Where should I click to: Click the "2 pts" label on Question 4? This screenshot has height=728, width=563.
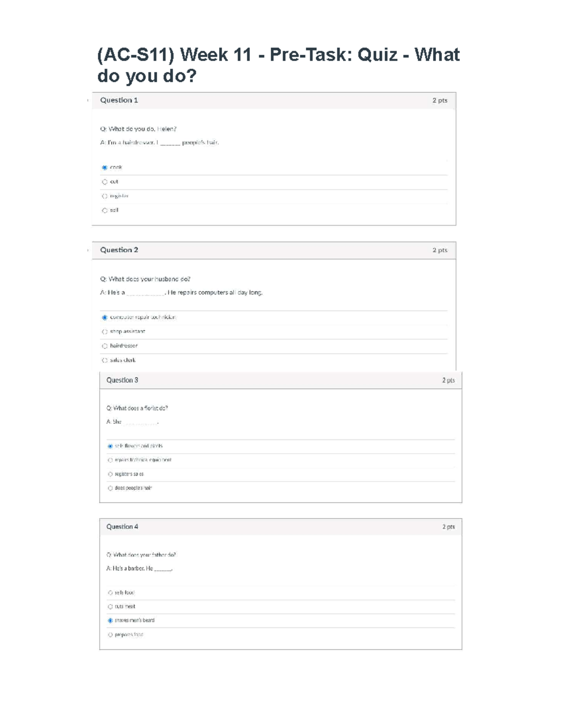click(x=448, y=527)
